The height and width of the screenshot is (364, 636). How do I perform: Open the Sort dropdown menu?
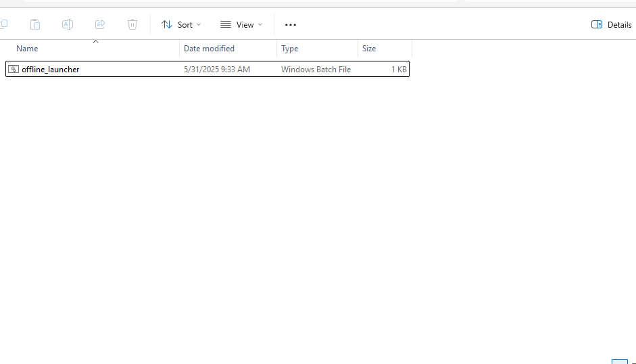pos(181,24)
